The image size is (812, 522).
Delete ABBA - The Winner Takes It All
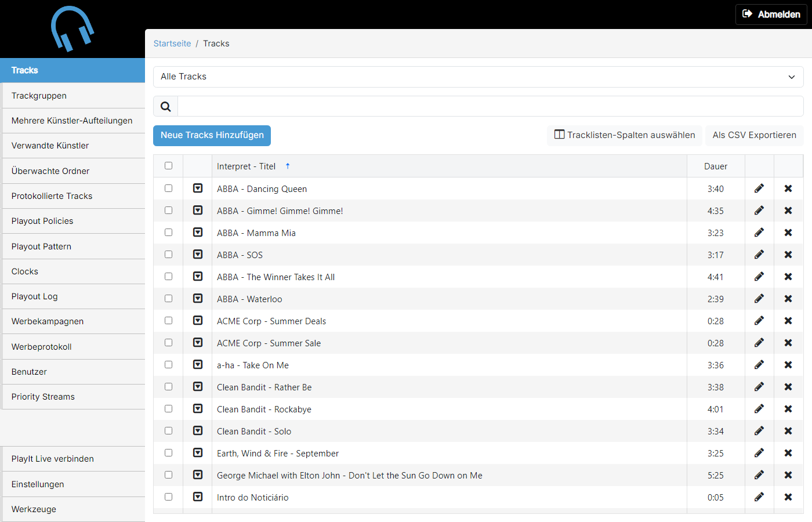[788, 277]
